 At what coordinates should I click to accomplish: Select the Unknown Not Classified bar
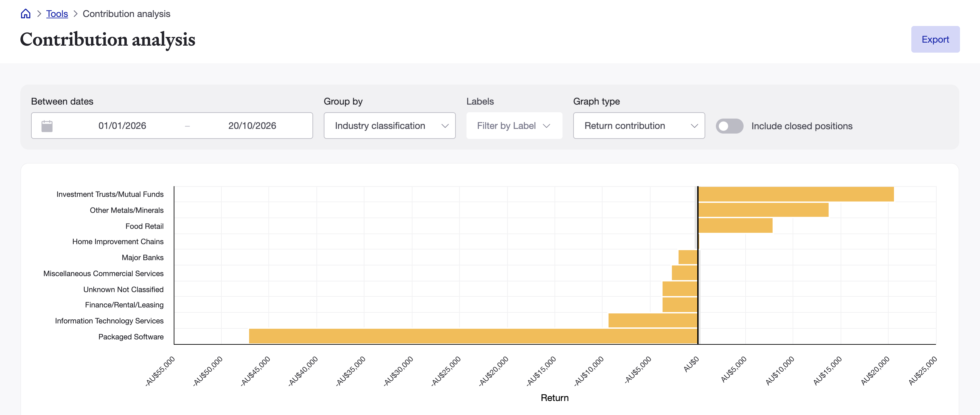point(680,289)
